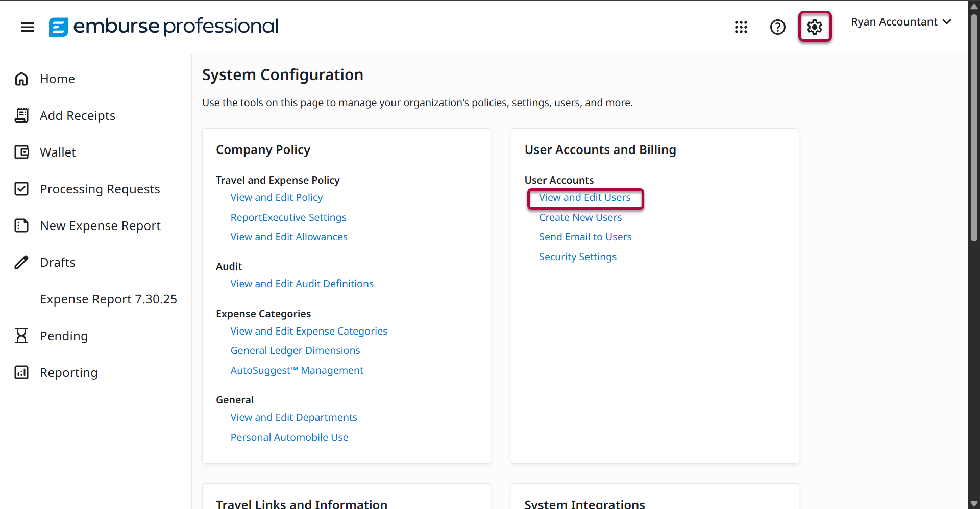Open Processing Requests from sidebar

click(100, 189)
